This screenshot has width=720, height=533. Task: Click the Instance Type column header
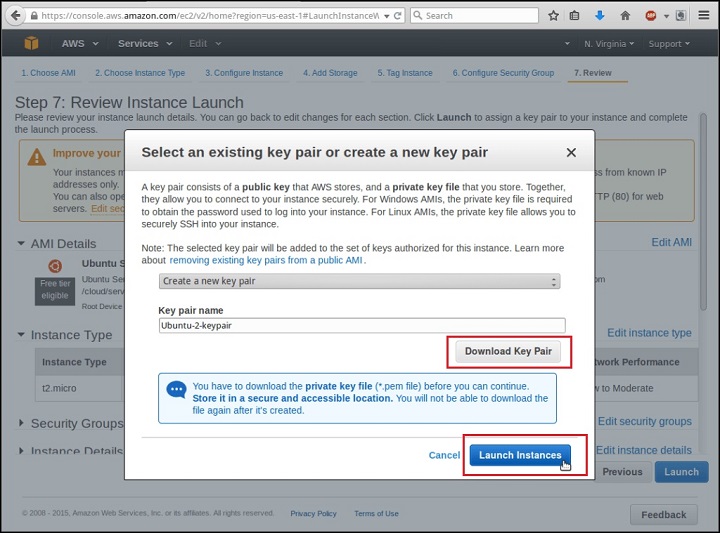point(74,362)
